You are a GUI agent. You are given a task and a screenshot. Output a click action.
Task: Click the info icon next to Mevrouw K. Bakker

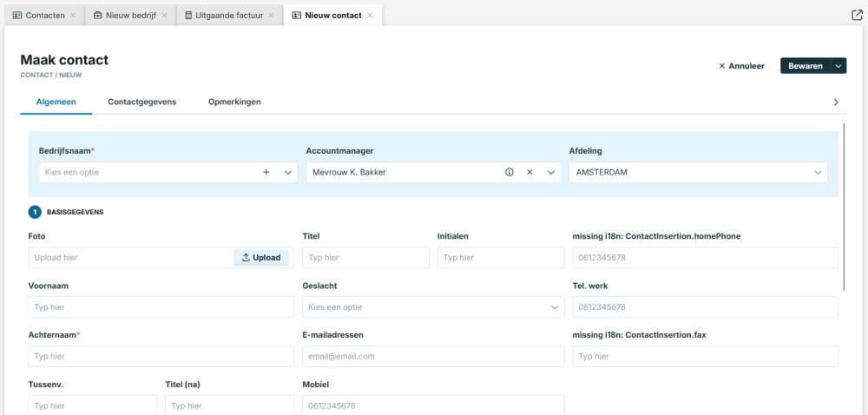coord(510,172)
